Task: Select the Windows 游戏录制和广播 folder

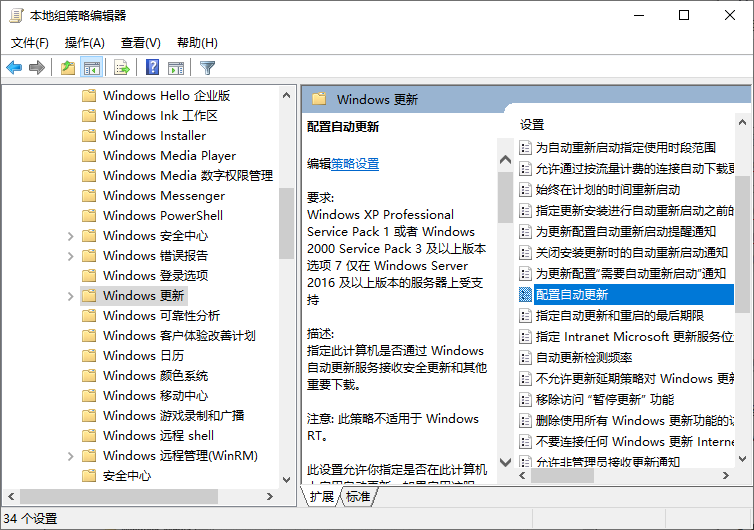Action: 173,416
